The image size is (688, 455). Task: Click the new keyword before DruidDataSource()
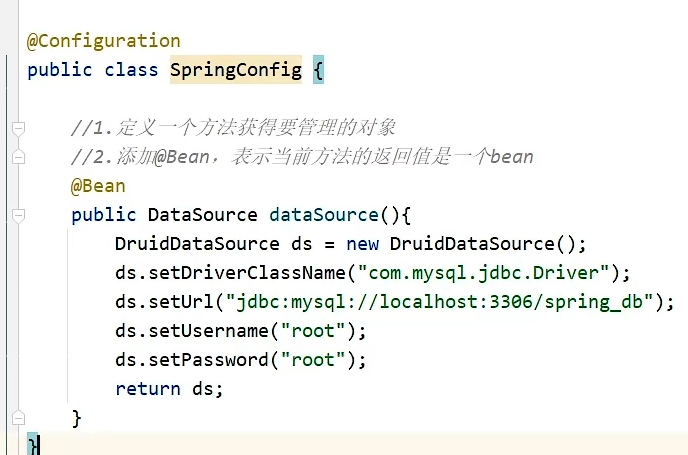pyautogui.click(x=362, y=244)
